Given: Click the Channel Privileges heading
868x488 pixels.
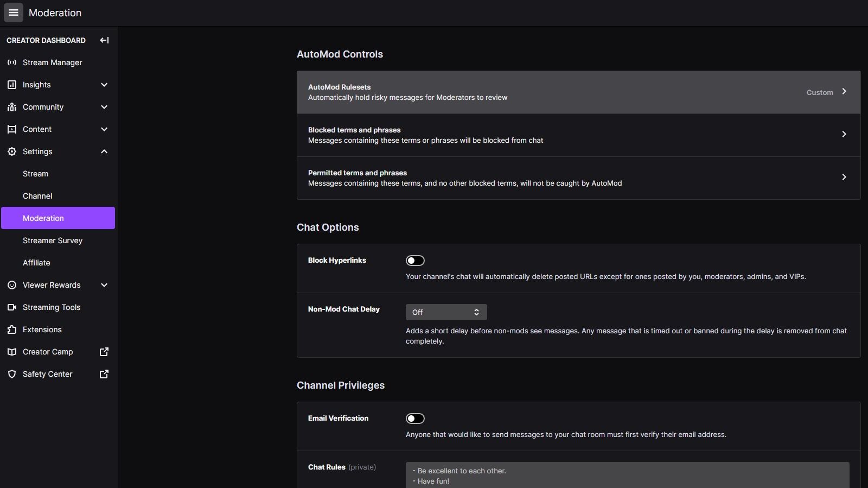Looking at the screenshot, I should pyautogui.click(x=341, y=385).
